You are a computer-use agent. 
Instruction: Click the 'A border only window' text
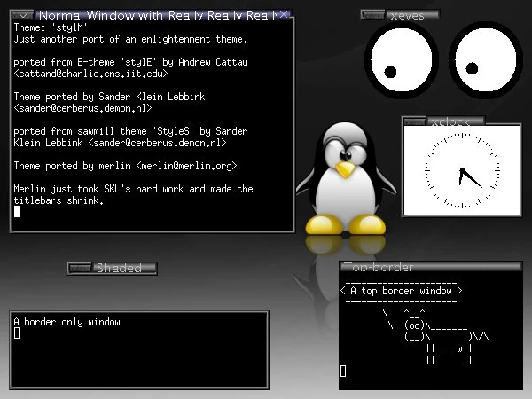coord(66,322)
